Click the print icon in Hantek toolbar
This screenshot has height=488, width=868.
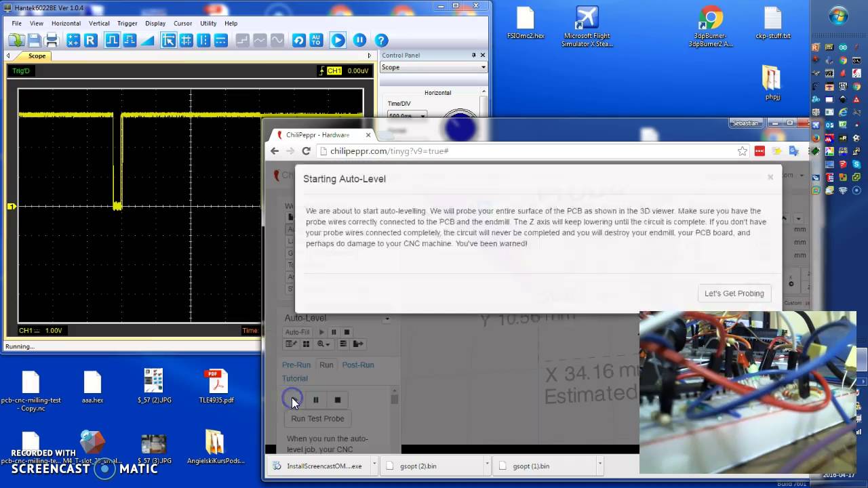(x=52, y=41)
